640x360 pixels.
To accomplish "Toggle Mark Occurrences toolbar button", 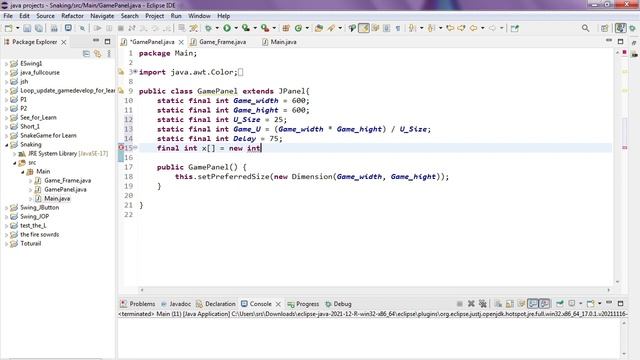I will tap(364, 28).
